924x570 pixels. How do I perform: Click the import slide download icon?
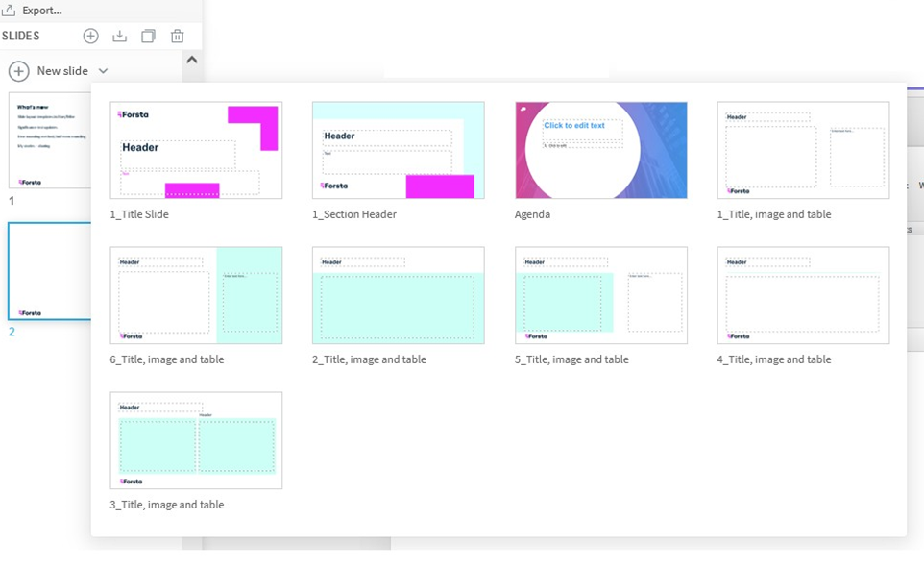pyautogui.click(x=119, y=36)
